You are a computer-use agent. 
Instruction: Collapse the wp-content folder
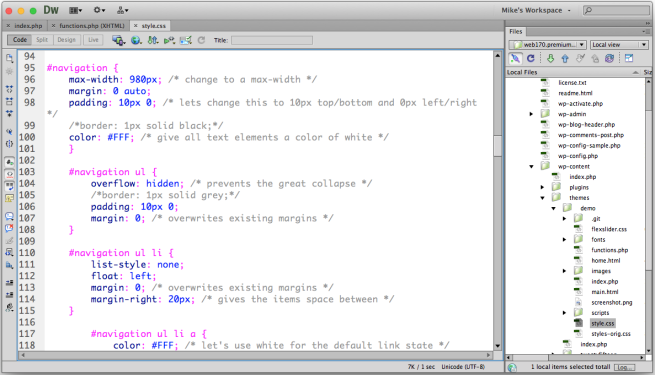click(x=531, y=167)
